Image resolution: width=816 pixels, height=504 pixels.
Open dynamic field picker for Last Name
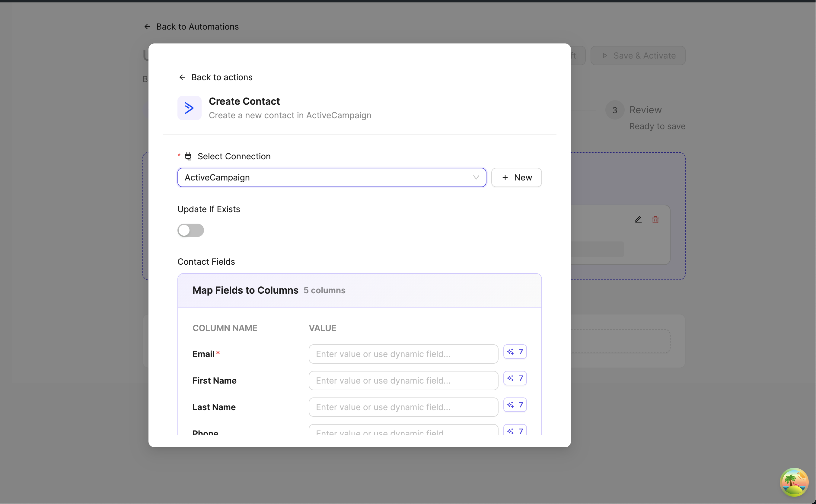click(x=515, y=405)
